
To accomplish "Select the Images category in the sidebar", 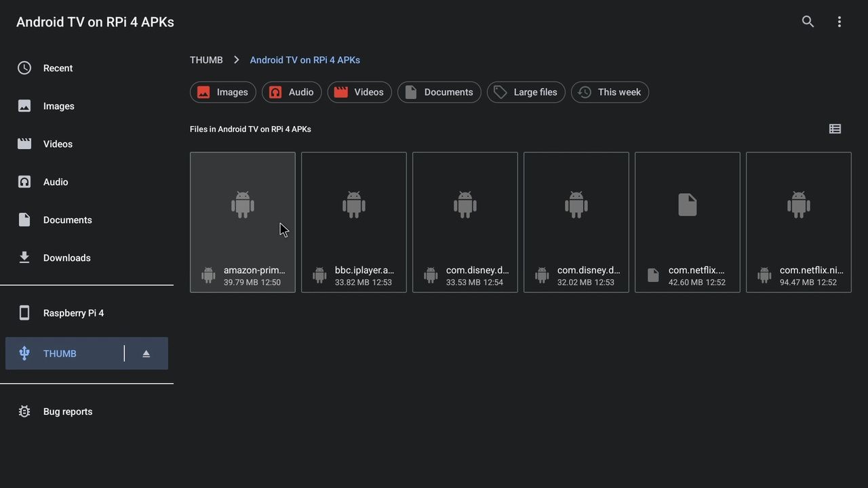I will tap(58, 106).
